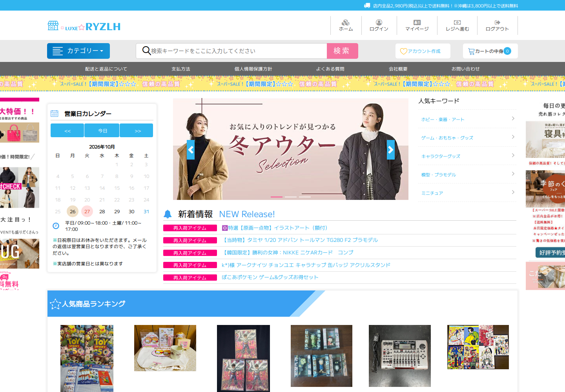This screenshot has width=565, height=392.
Task: Expand ホビー・楽器・アート keyword chevron
Action: [x=513, y=118]
